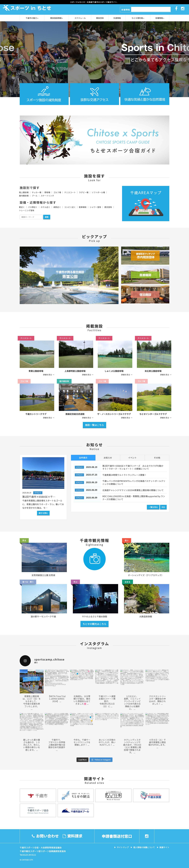This screenshot has width=189, height=868.
Task: Click the お問い合わせ phone link in footer
Action: point(45,836)
